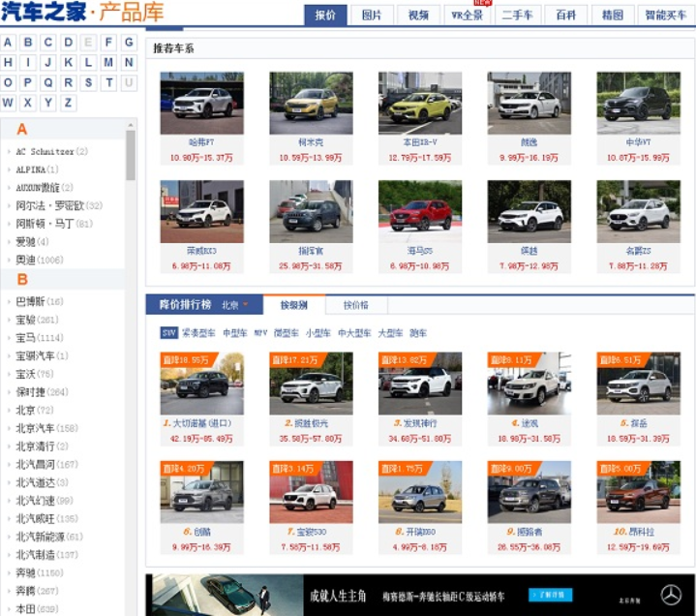Open the 智能买车 tab

pos(666,15)
